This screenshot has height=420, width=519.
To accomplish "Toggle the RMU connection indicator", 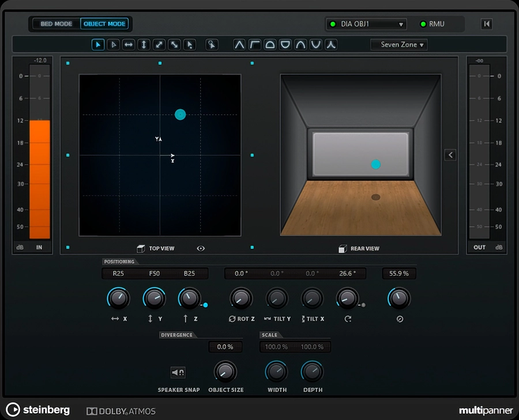I will coord(423,24).
